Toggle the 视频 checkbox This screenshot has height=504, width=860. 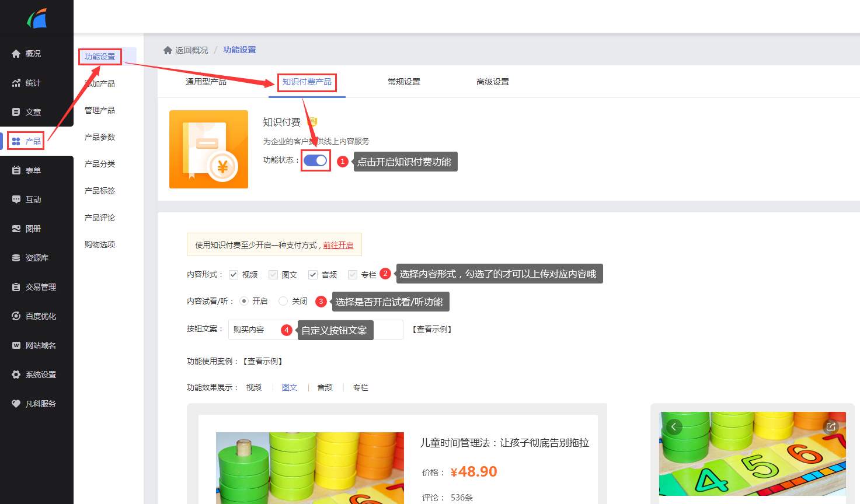point(234,275)
